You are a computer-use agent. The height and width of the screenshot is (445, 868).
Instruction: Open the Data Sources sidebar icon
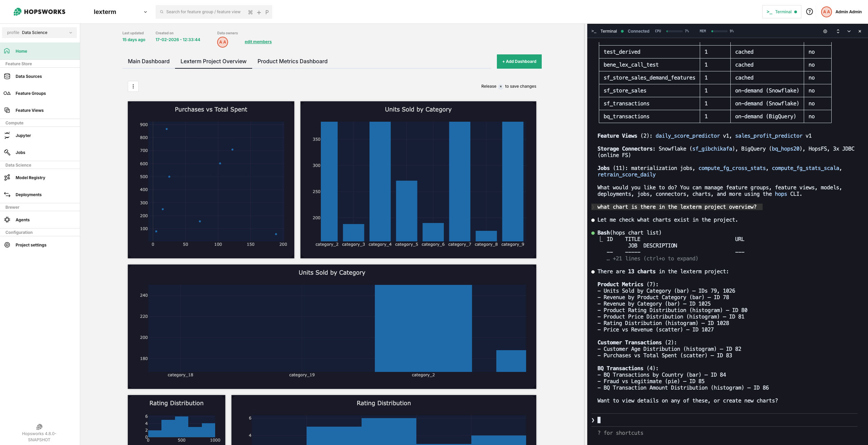pos(7,76)
